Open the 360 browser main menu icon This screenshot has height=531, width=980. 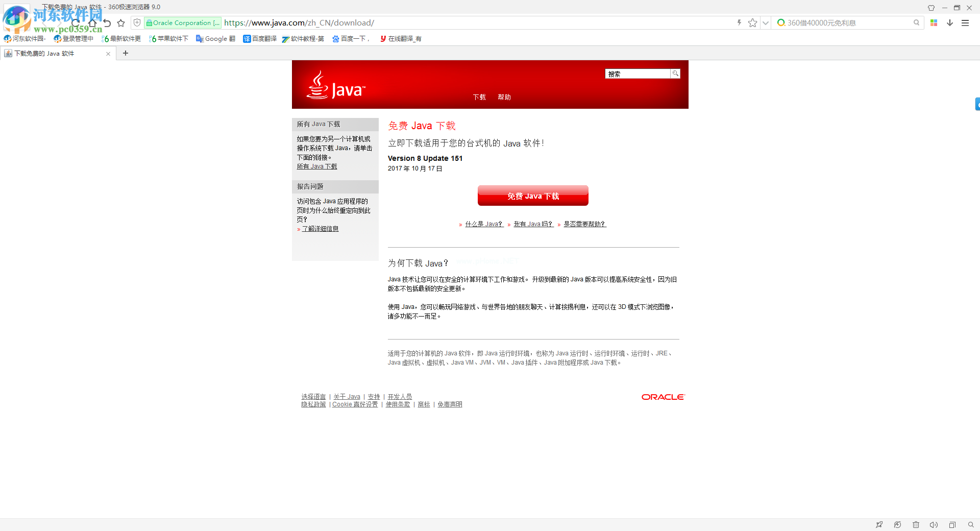[x=965, y=23]
